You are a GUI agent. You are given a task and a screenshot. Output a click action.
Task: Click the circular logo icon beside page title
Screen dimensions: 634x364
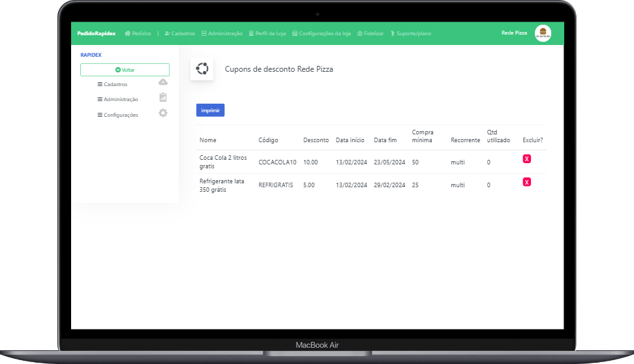(x=202, y=68)
